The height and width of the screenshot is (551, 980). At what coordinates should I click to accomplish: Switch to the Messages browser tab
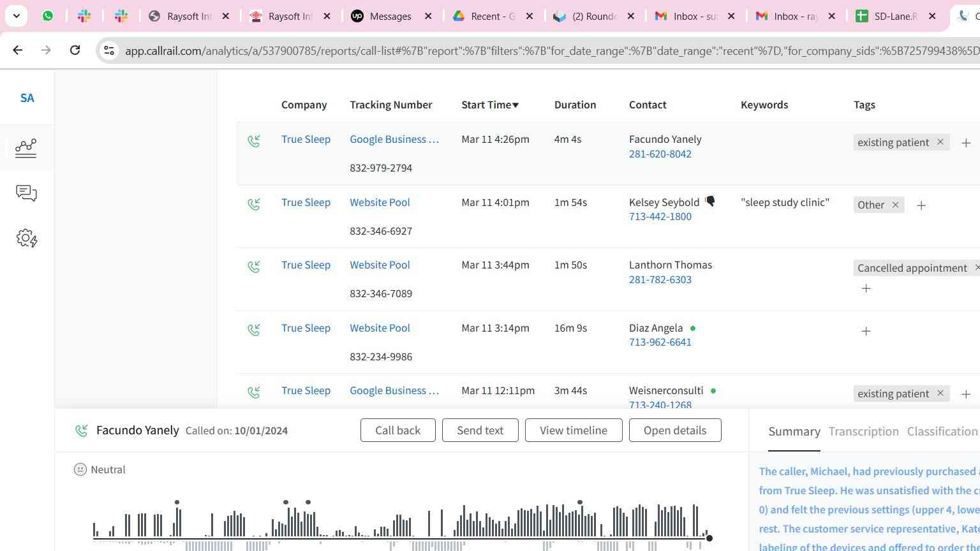click(390, 16)
